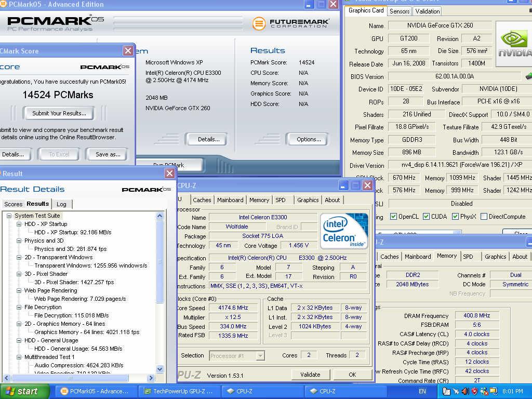Collapse 2D - Graphics Memory node
The height and width of the screenshot is (399, 532).
coord(19,324)
